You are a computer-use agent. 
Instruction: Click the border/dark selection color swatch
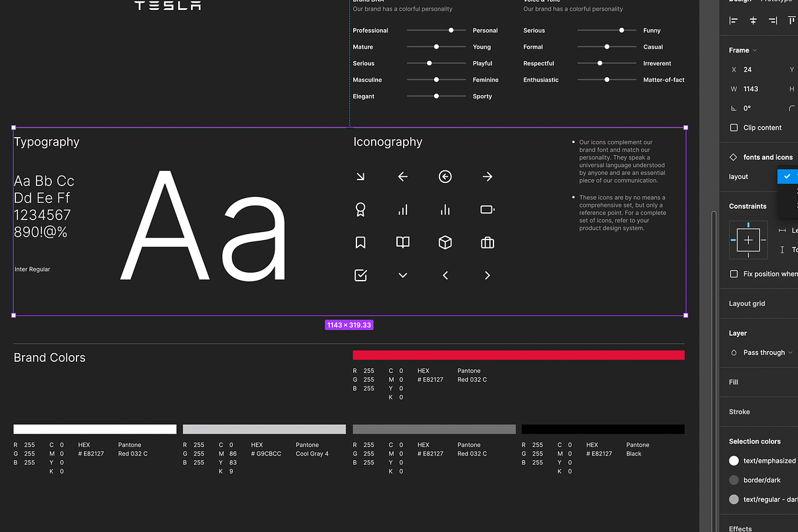pyautogui.click(x=734, y=479)
